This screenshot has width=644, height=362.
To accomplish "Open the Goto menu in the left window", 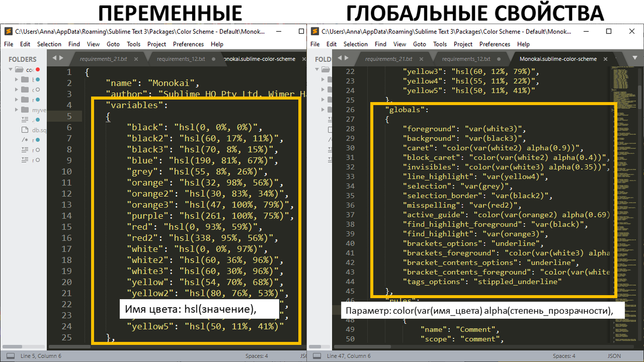I will [x=113, y=44].
